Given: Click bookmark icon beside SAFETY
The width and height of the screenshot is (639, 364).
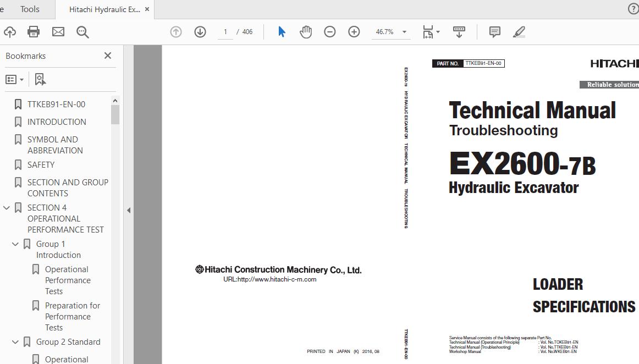Looking at the screenshot, I should 18,164.
